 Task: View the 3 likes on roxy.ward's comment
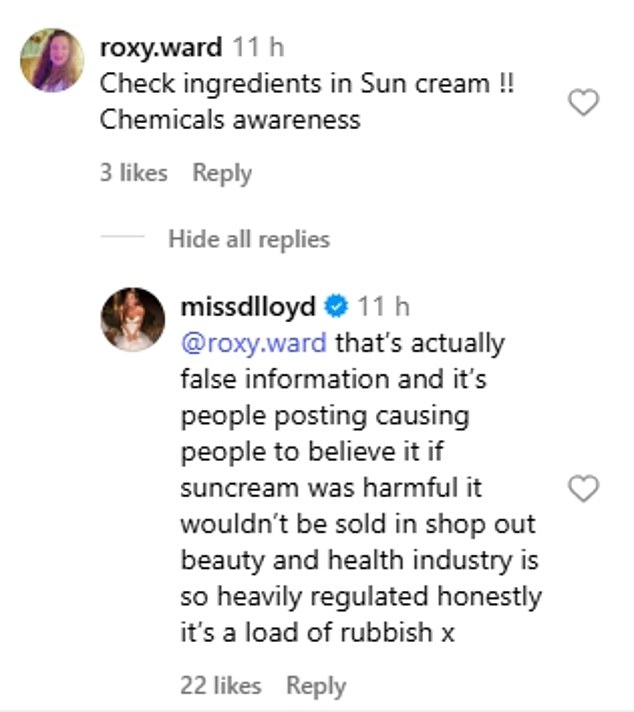point(134,173)
